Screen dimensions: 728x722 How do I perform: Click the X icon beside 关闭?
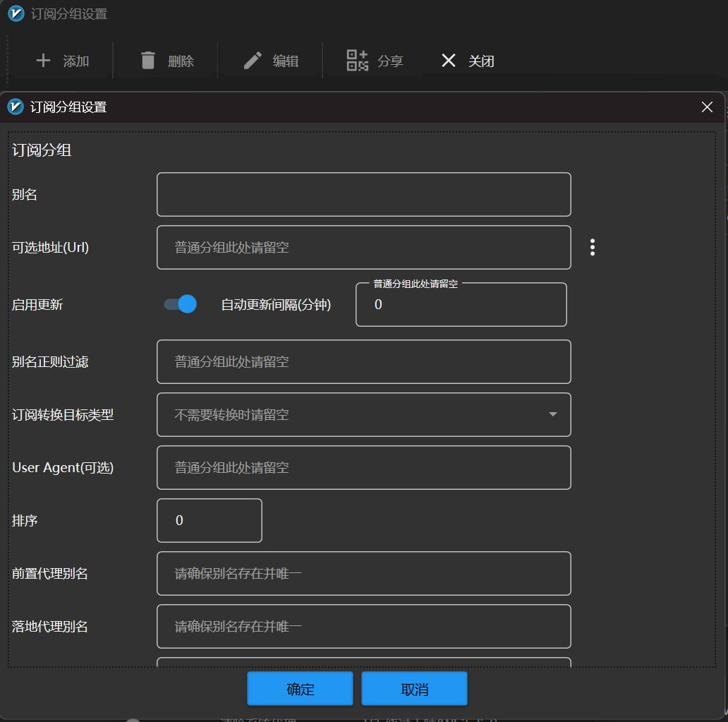[449, 61]
